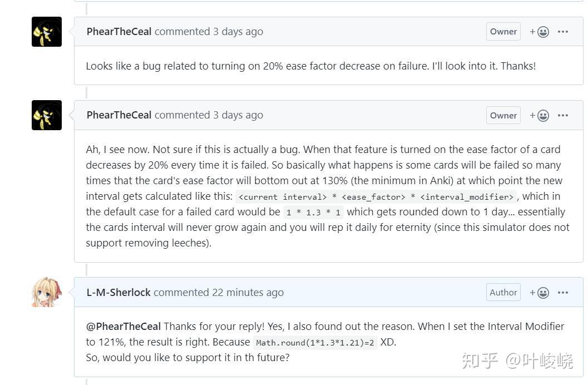Add reaction to second PhearTheCeal comment
This screenshot has height=385, width=588.
pos(540,115)
